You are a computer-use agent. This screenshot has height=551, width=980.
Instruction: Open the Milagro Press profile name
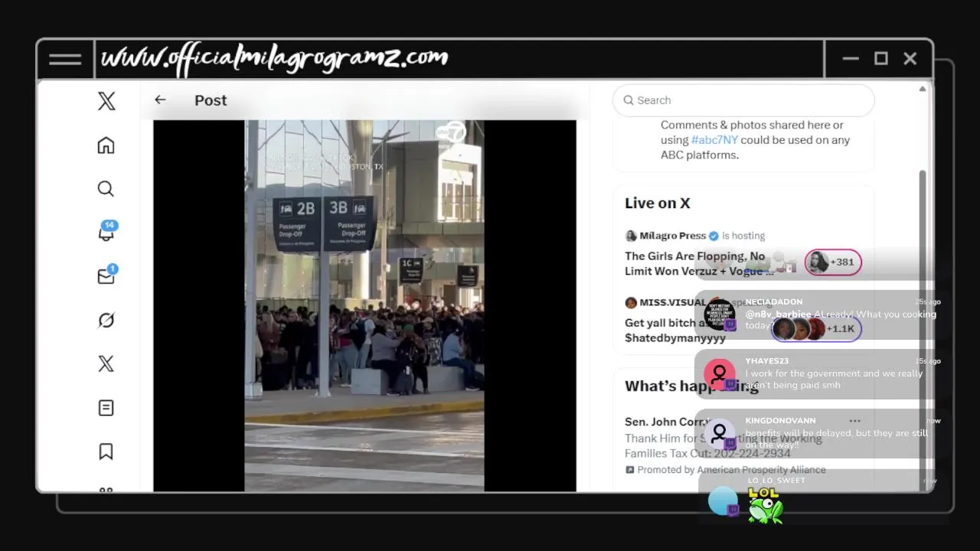[x=673, y=236]
